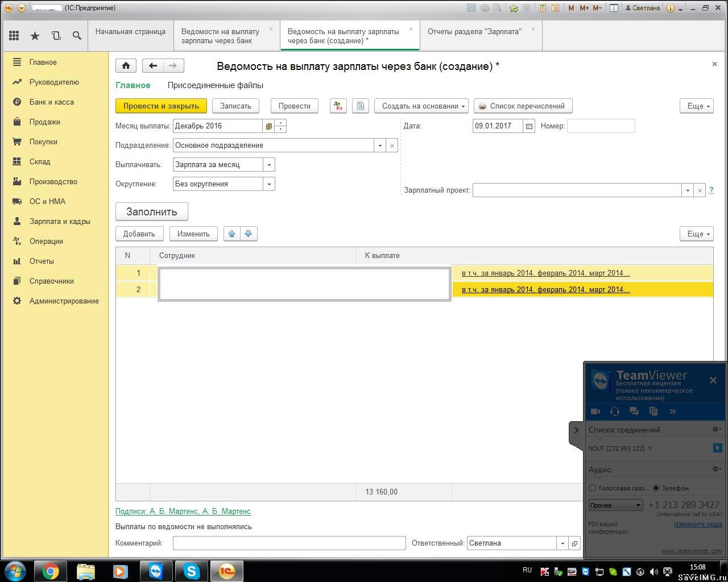The image size is (728, 582).
Task: Open Подразделение dropdown arrow
Action: tap(380, 145)
